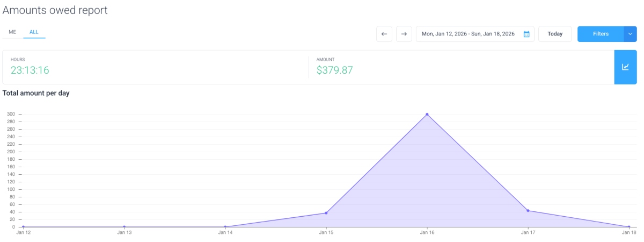Click the Jan 14 axis label
Viewport: 644px width, 242px height.
coord(225,233)
